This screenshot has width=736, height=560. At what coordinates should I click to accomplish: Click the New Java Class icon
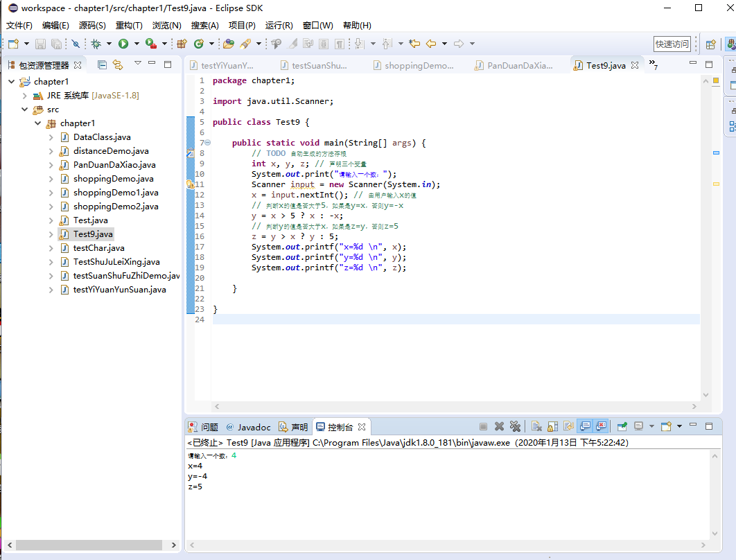(198, 44)
